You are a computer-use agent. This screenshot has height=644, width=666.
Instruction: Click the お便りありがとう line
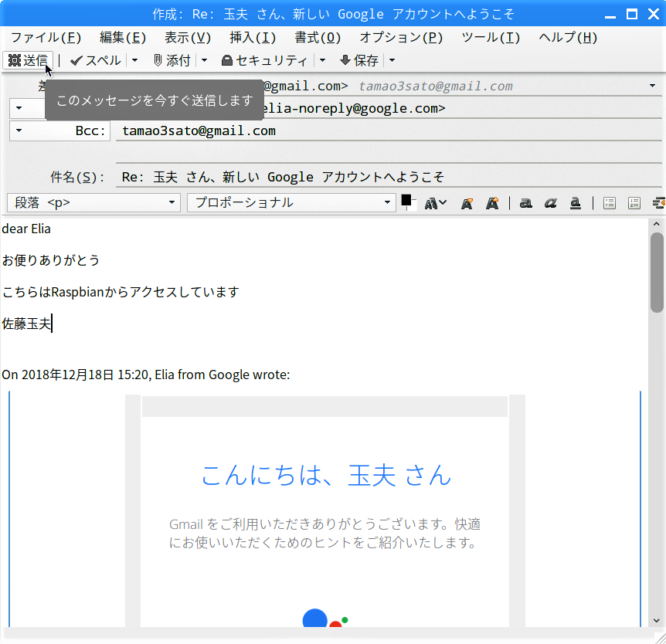tap(51, 259)
